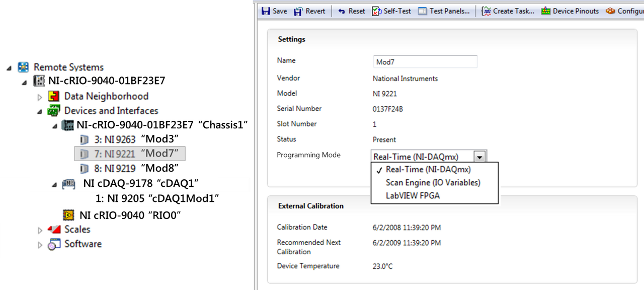Image resolution: width=644 pixels, height=290 pixels.
Task: Click the vendor value National Instruments
Action: coord(405,79)
